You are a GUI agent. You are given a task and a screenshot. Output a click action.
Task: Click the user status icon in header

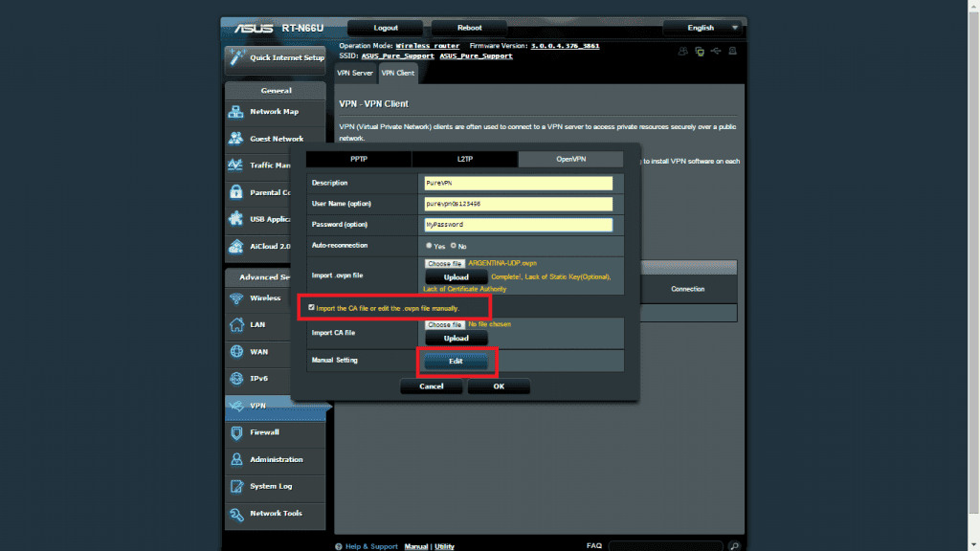click(682, 52)
